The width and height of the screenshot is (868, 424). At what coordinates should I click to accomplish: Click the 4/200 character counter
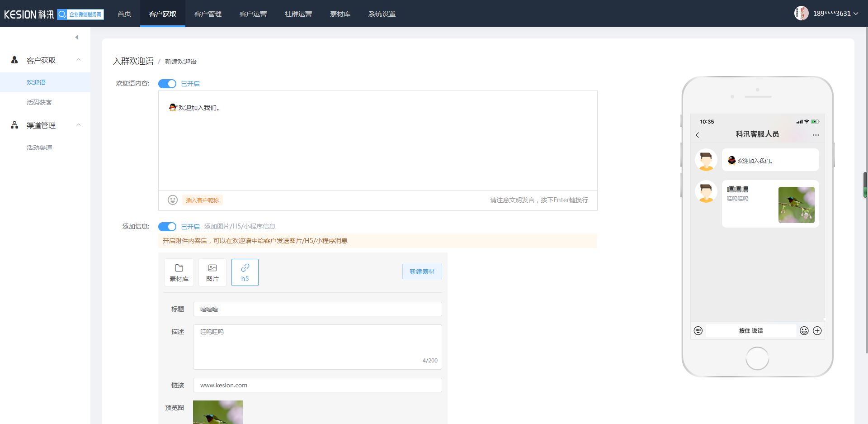pyautogui.click(x=430, y=361)
